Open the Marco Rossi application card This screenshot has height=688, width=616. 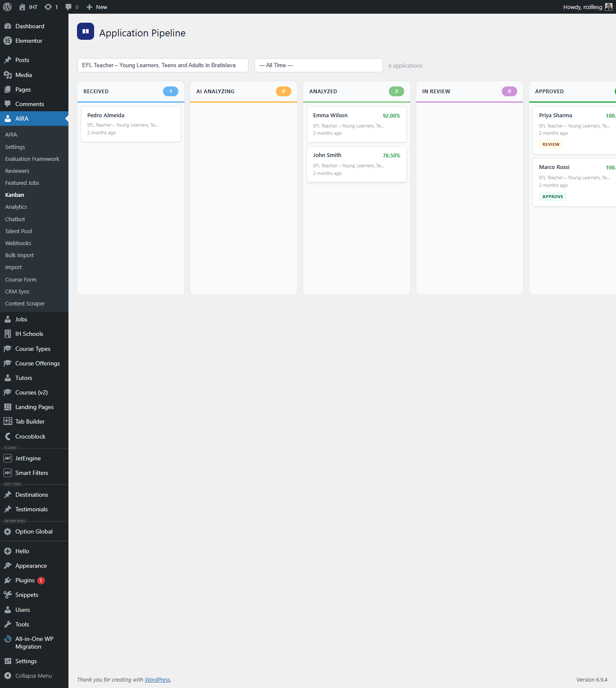click(x=574, y=182)
